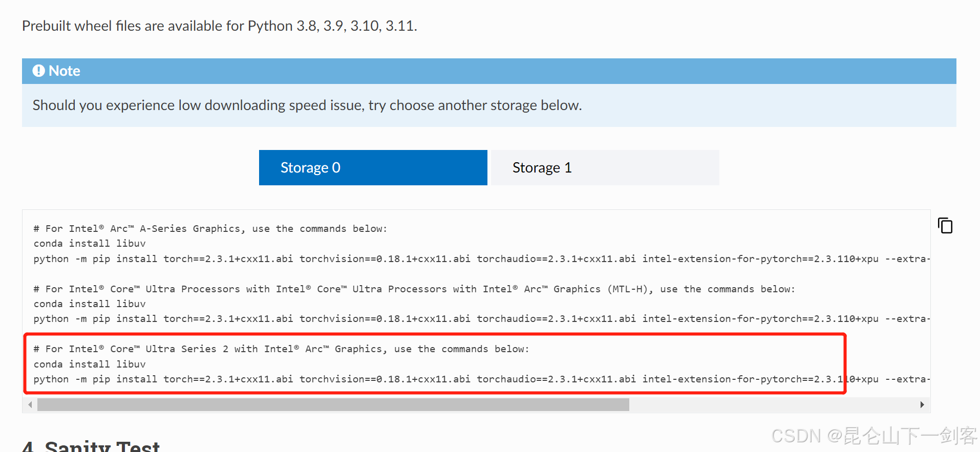Viewport: 980px width, 452px height.
Task: Click the MTL-H graphics comment line
Action: click(x=410, y=289)
